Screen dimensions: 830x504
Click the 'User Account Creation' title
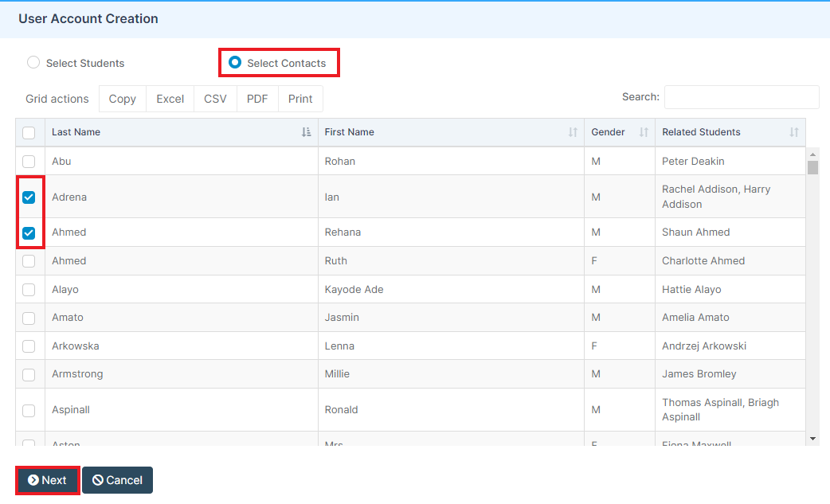point(88,18)
